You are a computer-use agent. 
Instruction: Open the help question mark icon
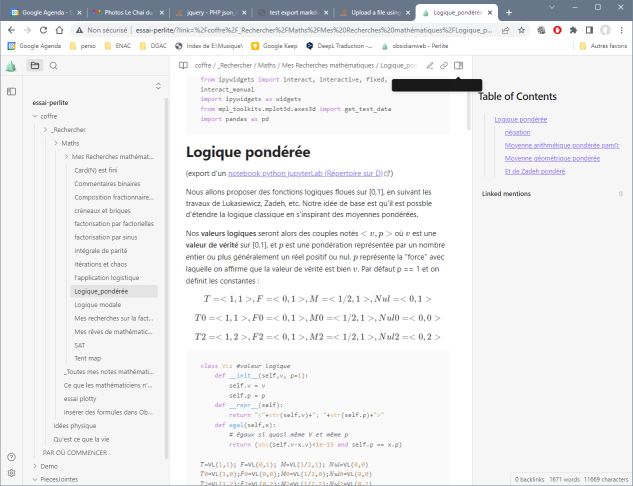(12, 457)
